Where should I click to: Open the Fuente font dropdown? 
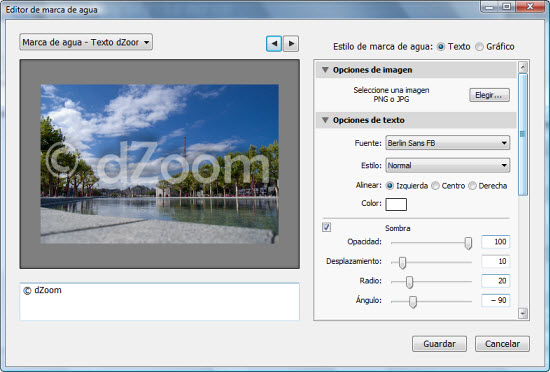(x=448, y=143)
